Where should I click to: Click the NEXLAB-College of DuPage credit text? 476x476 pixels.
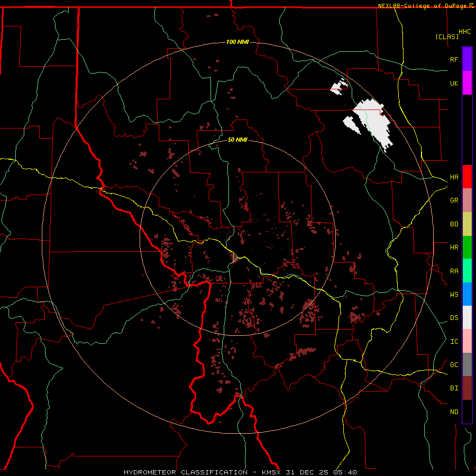coord(422,6)
